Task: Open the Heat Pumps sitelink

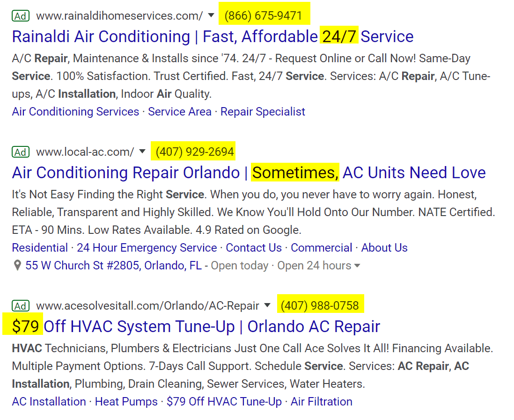Action: coord(126,402)
